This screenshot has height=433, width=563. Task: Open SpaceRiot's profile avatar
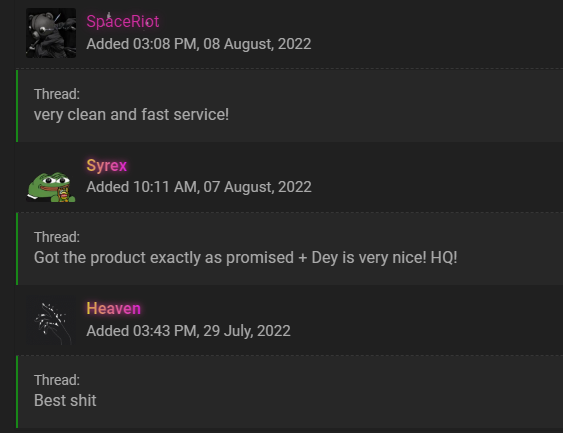[51, 33]
